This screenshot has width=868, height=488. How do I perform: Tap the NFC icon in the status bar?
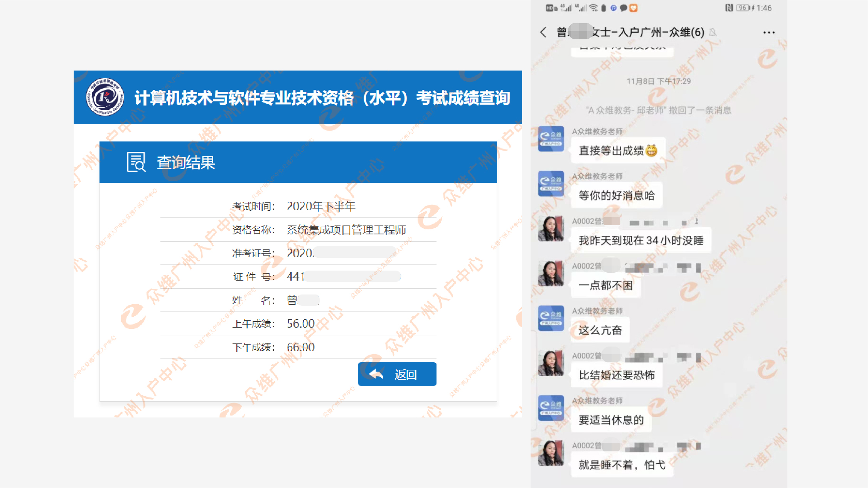click(x=729, y=8)
